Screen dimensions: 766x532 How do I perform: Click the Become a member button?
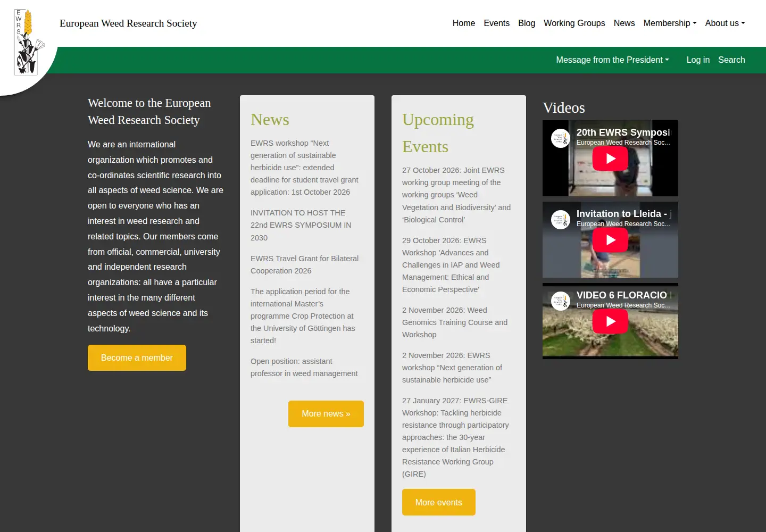(137, 358)
